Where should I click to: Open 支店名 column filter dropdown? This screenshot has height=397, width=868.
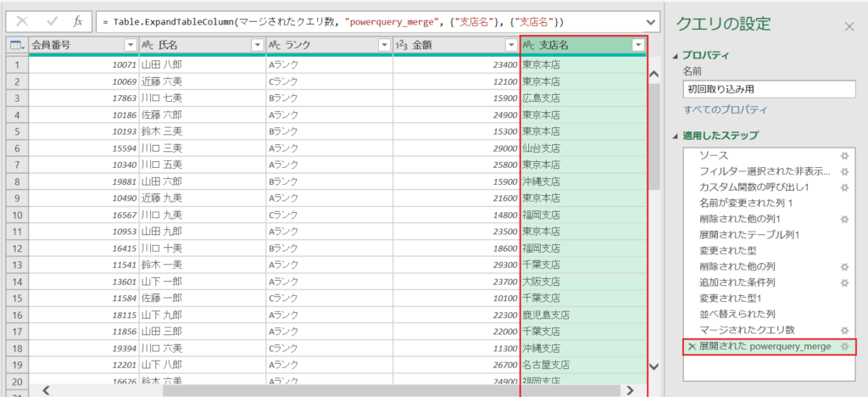coord(639,46)
